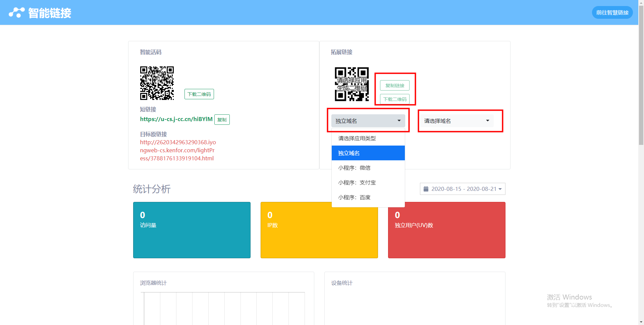Click the 设备统计 panel heading
The image size is (644, 325).
coord(341,283)
